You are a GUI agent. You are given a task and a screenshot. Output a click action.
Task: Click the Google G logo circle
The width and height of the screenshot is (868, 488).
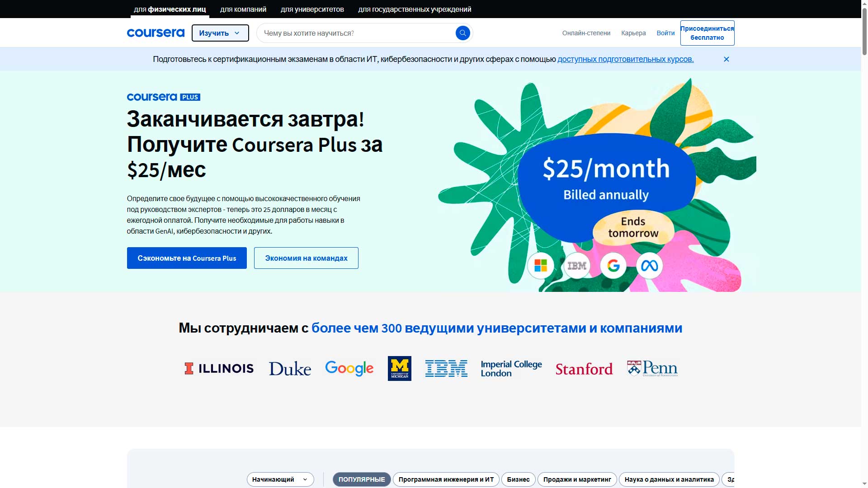[613, 266]
